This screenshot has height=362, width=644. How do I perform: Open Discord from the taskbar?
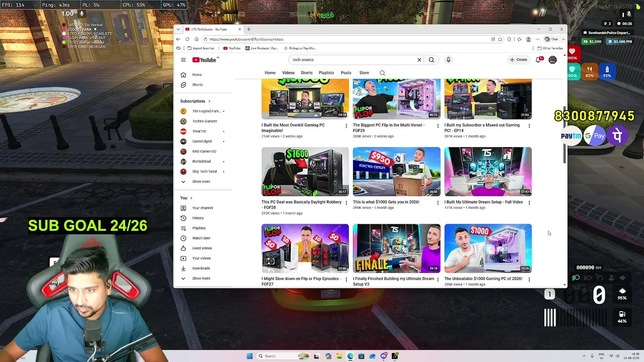click(x=384, y=356)
